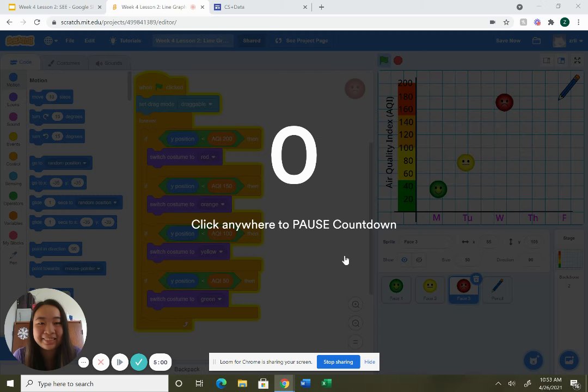The height and width of the screenshot is (392, 588).
Task: Open the language globe menu
Action: coord(51,40)
